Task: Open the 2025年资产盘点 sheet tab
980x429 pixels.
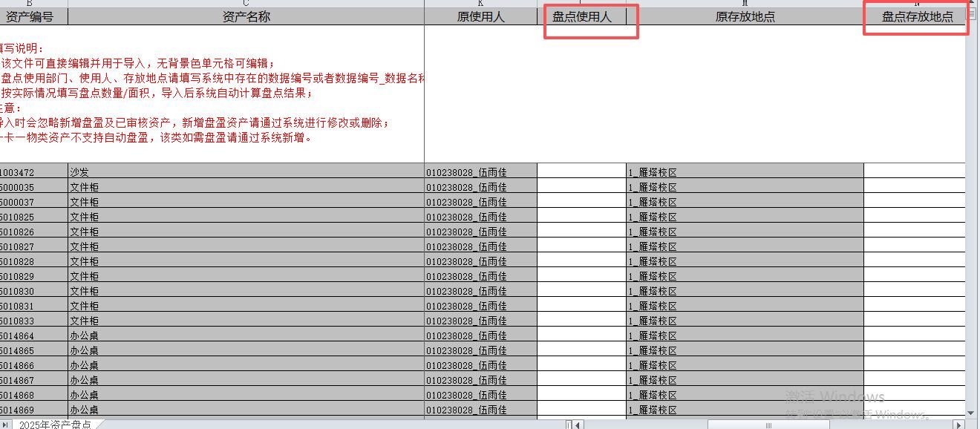Action: [55, 425]
